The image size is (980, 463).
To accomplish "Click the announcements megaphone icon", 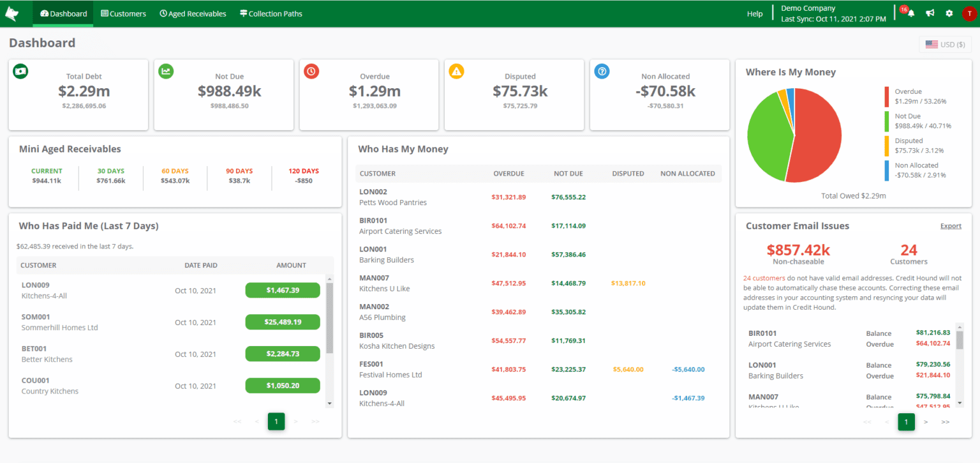I will [929, 13].
